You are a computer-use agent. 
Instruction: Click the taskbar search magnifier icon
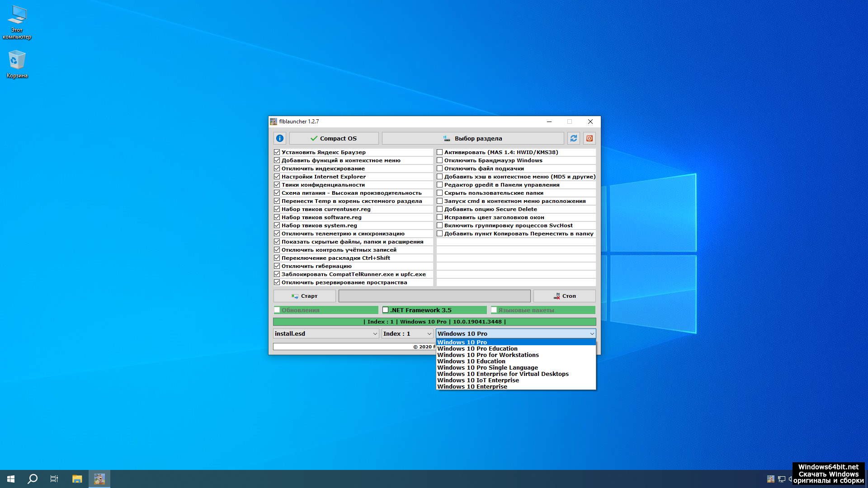point(33,479)
